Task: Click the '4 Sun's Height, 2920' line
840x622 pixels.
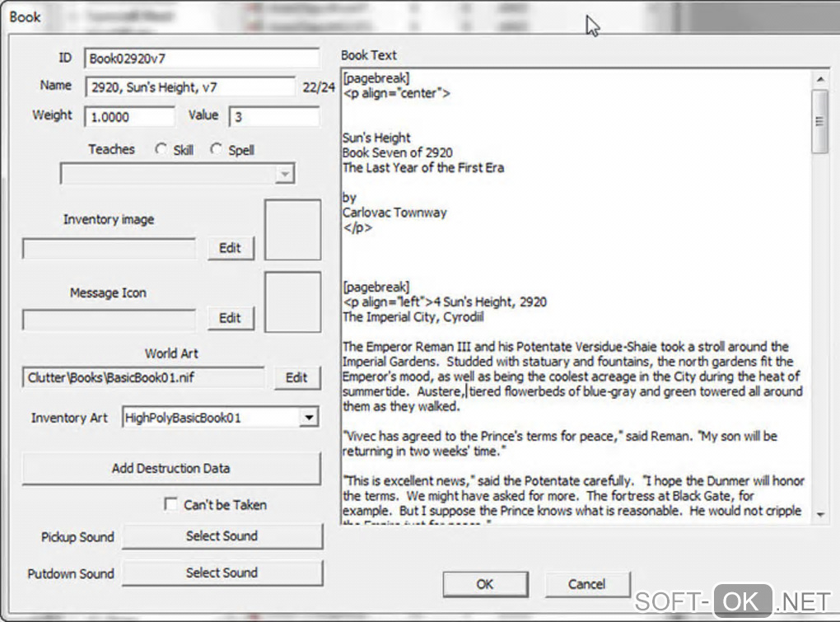Action: pyautogui.click(x=446, y=302)
